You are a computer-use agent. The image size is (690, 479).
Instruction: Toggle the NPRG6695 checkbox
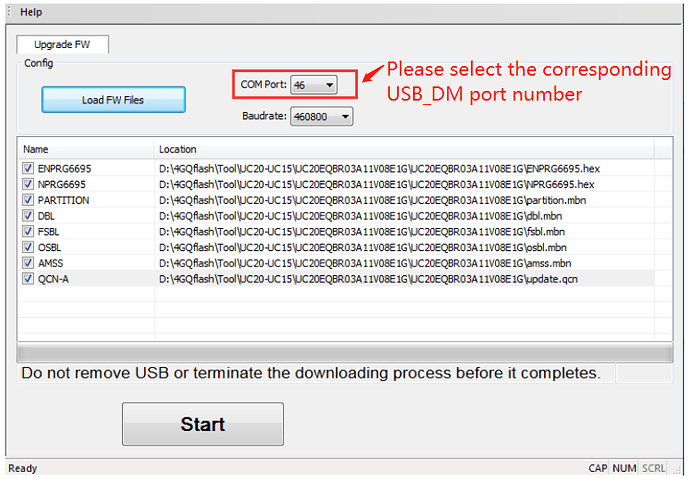28,184
